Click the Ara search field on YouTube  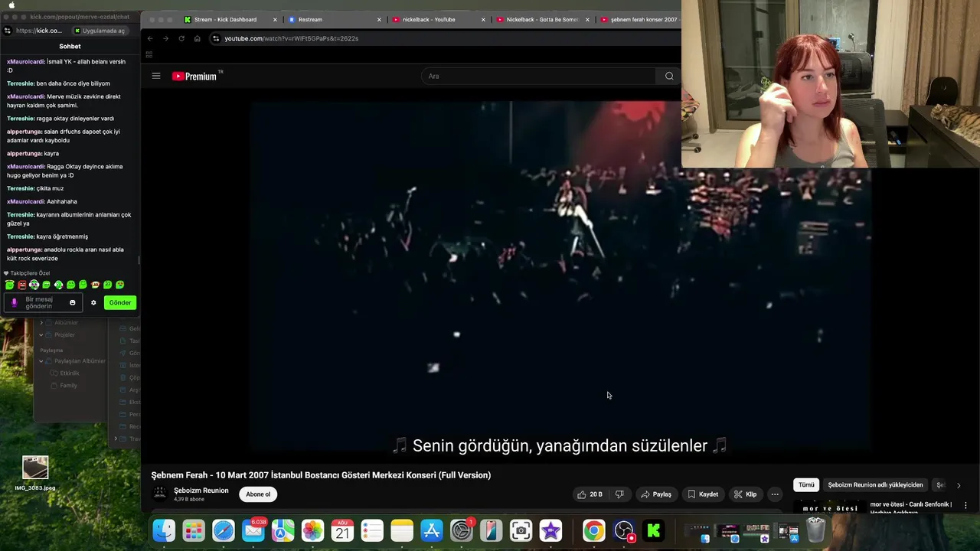tap(540, 76)
